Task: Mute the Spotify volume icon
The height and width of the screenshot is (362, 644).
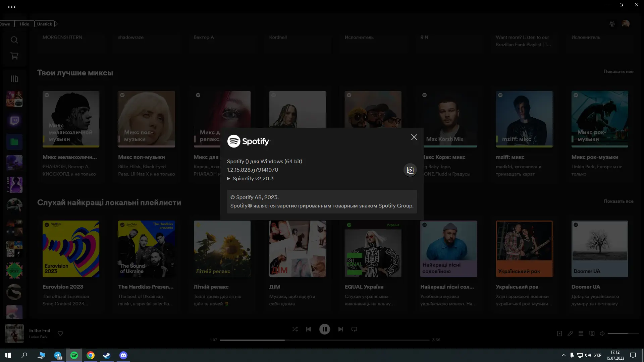Action: 602,334
